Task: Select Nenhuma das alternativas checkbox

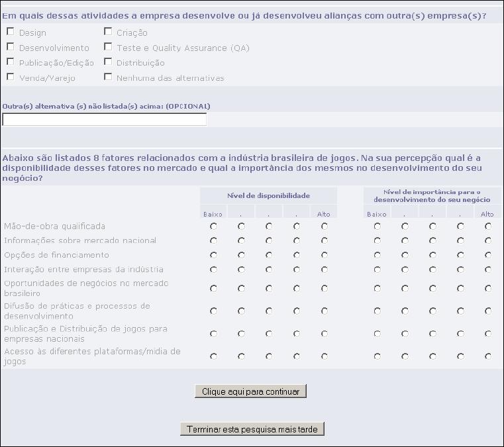Action: pos(108,77)
